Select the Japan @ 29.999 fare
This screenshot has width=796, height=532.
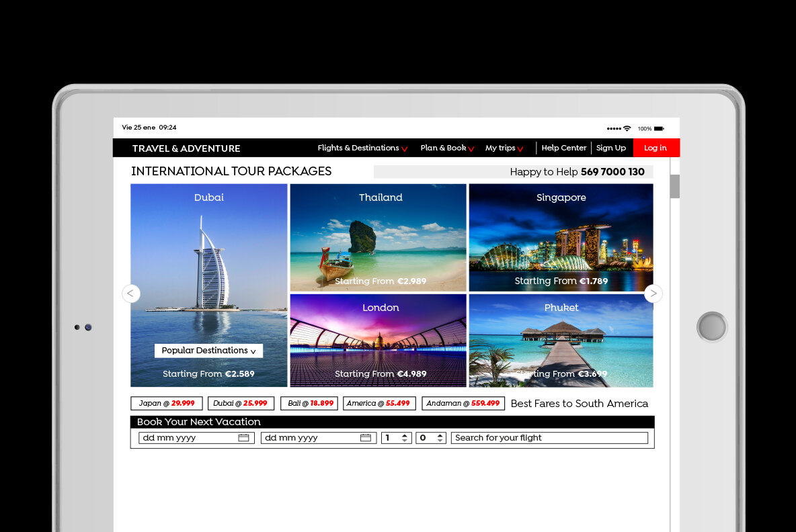[x=167, y=403]
